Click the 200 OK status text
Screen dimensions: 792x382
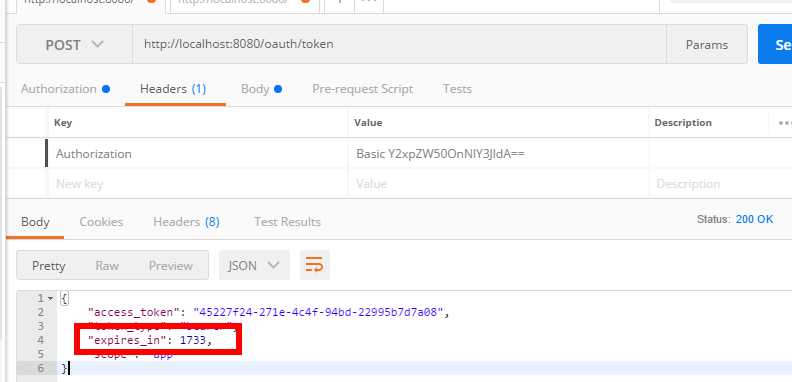pyautogui.click(x=754, y=219)
